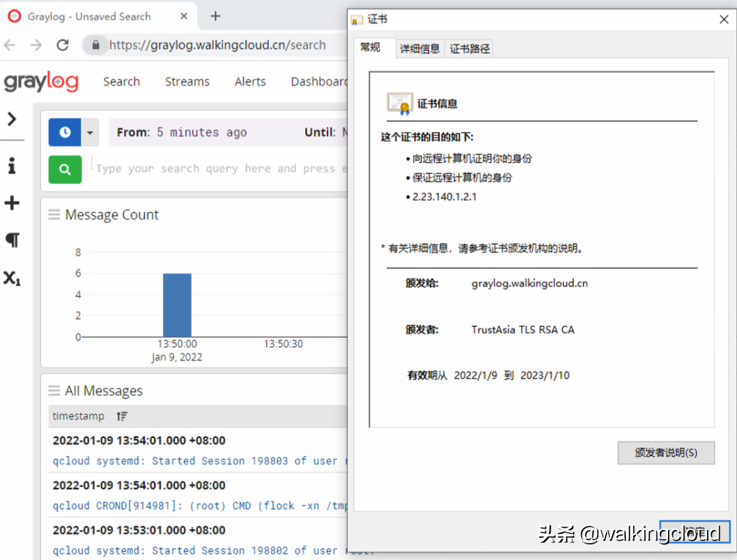Open the Message Count widget menu
737x560 pixels.
(x=54, y=214)
